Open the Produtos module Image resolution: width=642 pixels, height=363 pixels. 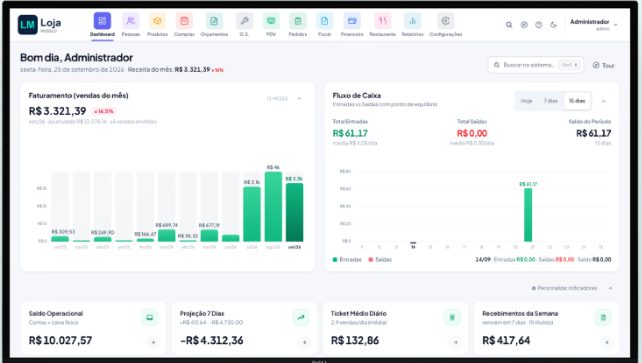pos(157,25)
